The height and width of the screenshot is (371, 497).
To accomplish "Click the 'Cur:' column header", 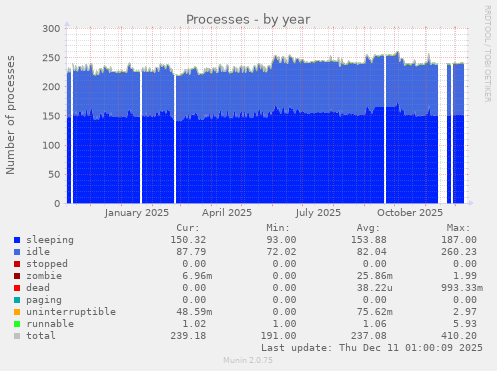I will (x=188, y=228).
